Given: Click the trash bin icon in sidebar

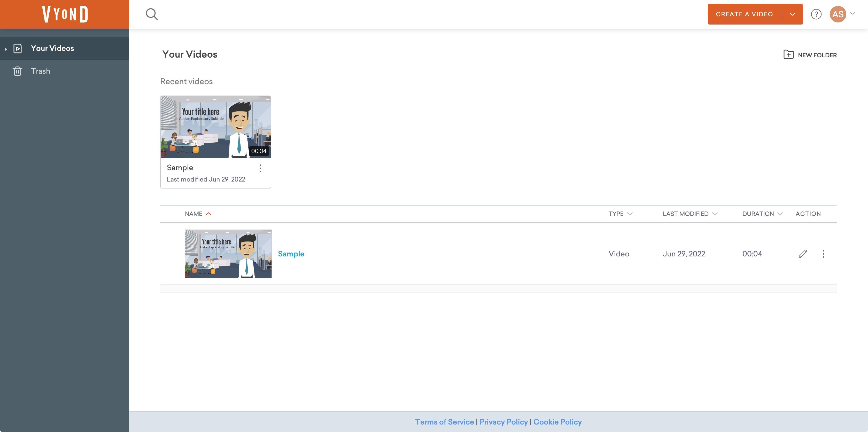Looking at the screenshot, I should pos(17,71).
